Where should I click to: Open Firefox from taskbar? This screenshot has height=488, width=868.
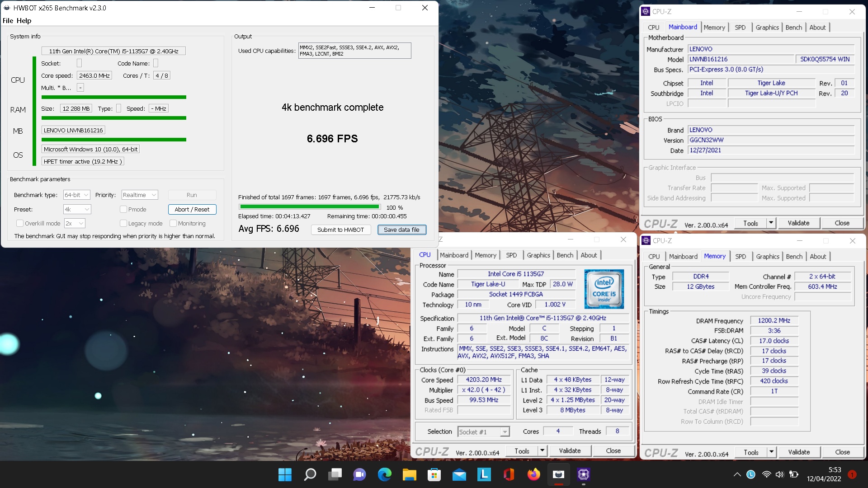point(534,474)
